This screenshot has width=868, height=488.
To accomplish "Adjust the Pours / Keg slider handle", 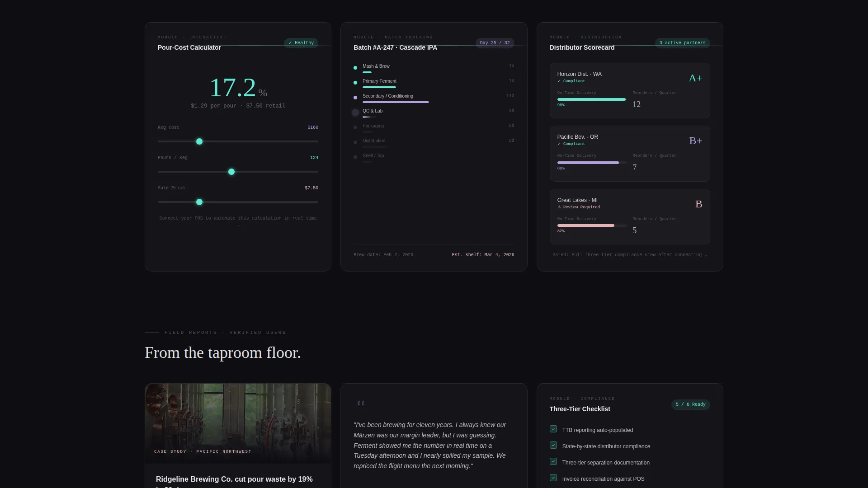I will pos(231,172).
